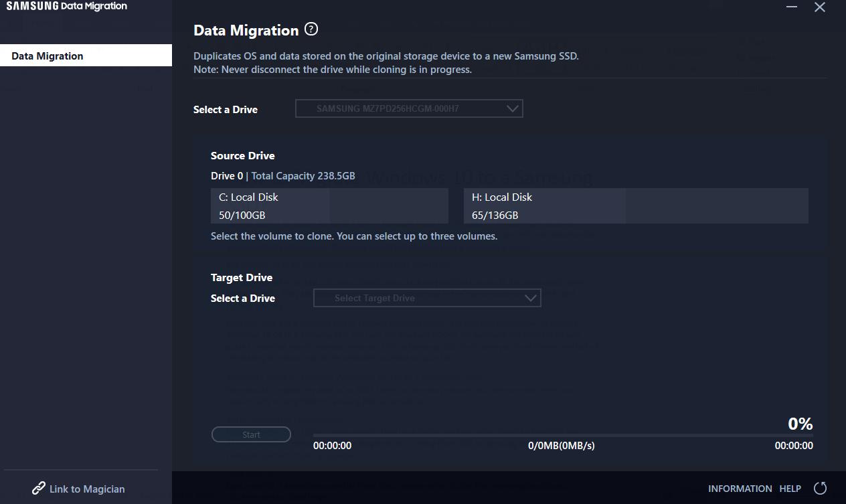
Task: Select the H: Local Disk volume
Action: pyautogui.click(x=636, y=205)
